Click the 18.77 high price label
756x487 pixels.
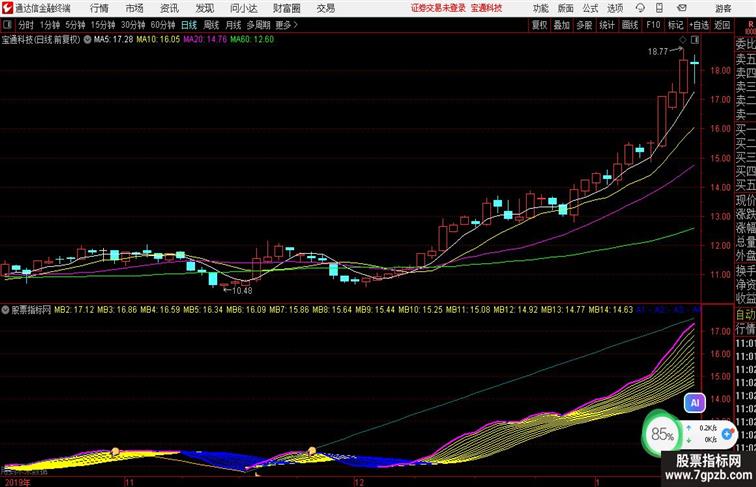[x=658, y=52]
